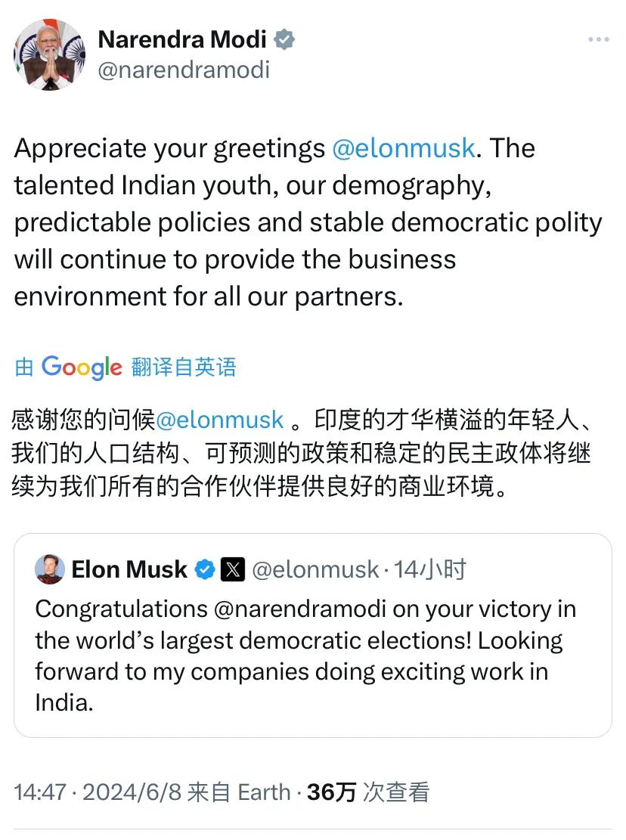Click the Google logo in translation notice
The height and width of the screenshot is (840, 626).
82,367
